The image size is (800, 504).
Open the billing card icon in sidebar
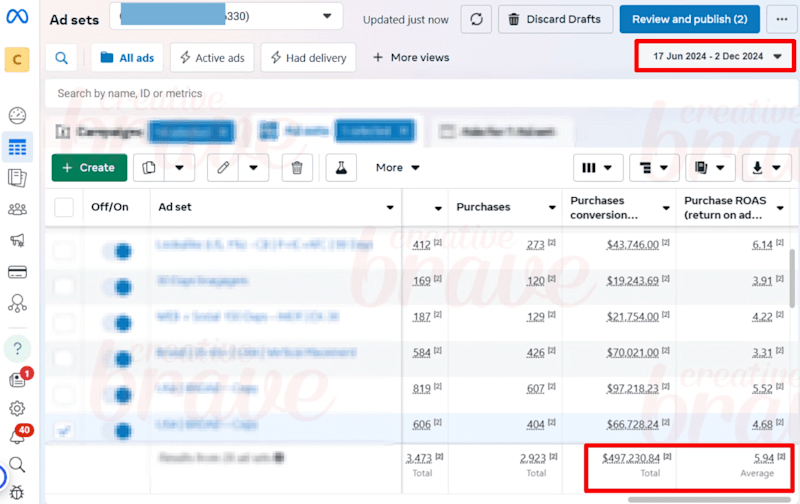[x=17, y=272]
